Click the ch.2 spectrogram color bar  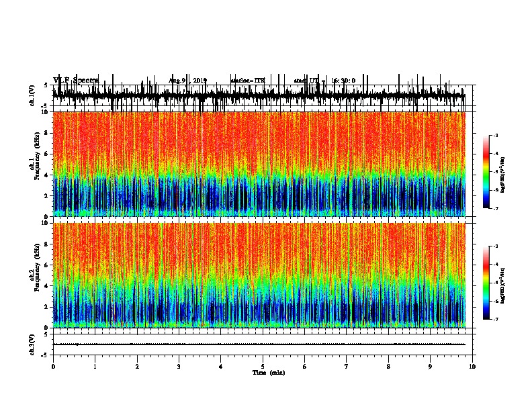coord(486,283)
